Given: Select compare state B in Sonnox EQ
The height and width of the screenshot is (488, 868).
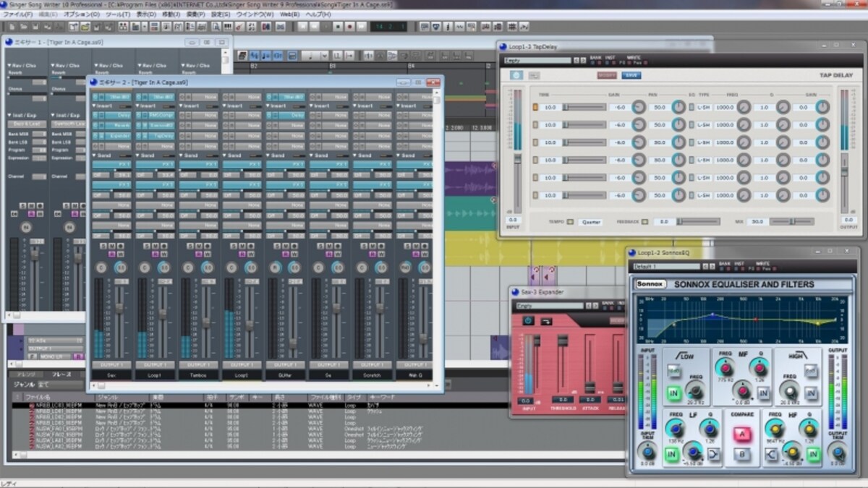Looking at the screenshot, I should (741, 454).
